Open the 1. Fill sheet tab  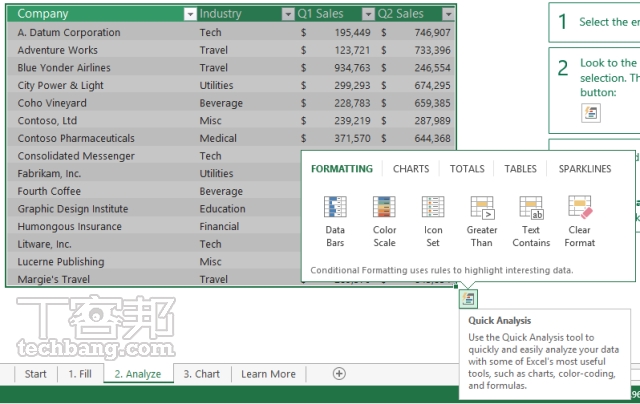tap(80, 374)
